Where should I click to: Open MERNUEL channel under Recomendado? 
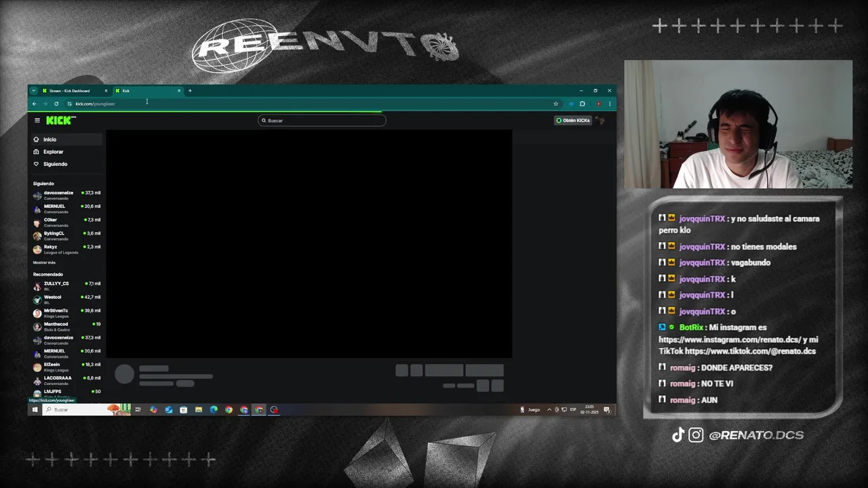pos(66,354)
